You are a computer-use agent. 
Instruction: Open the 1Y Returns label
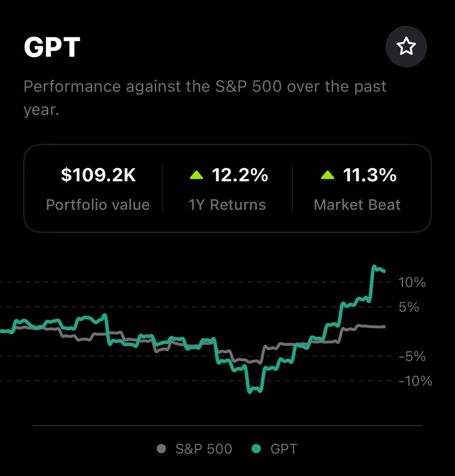(x=227, y=205)
